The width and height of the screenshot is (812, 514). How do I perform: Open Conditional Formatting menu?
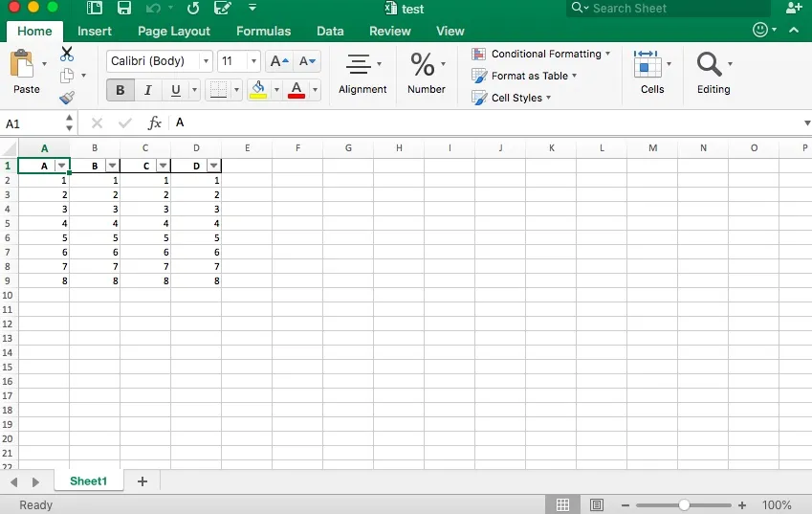click(541, 54)
